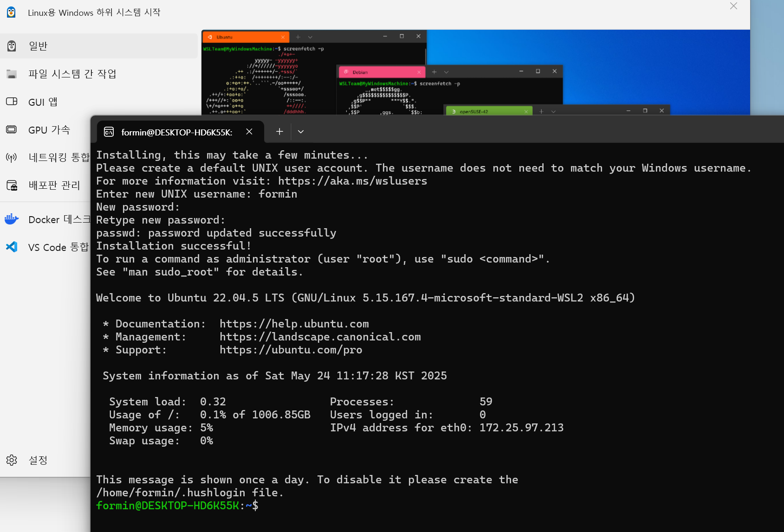This screenshot has width=784, height=532.
Task: Click the openSUSE-42 tab in the preview image
Action: click(489, 111)
